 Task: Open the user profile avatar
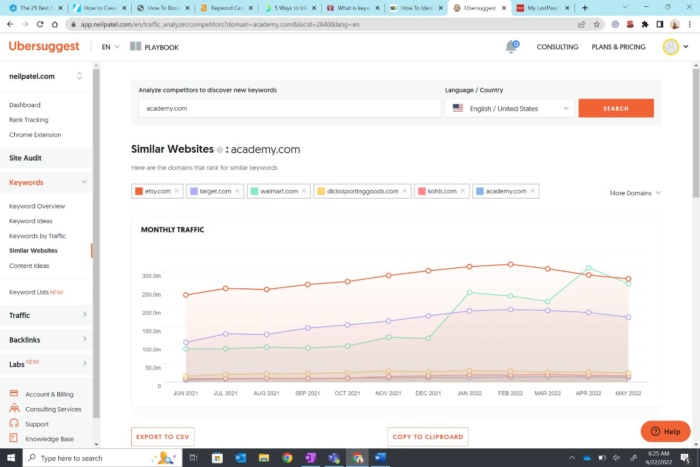pyautogui.click(x=671, y=46)
